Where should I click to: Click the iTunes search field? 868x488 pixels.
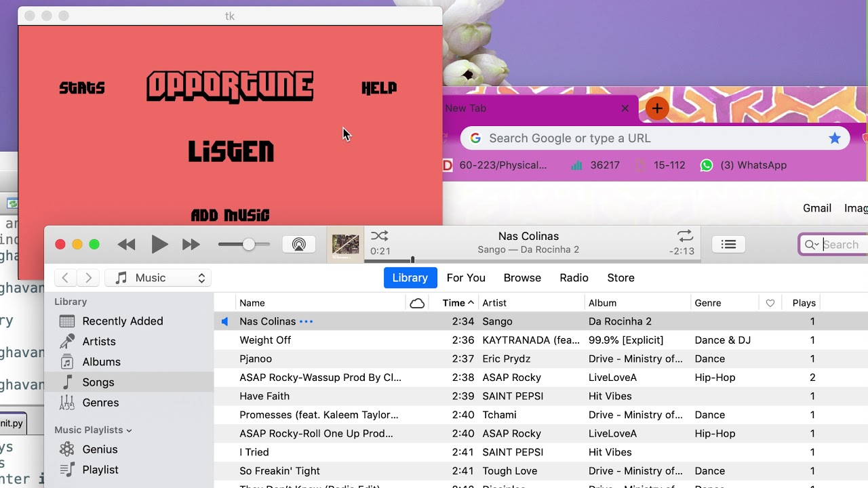pyautogui.click(x=835, y=245)
